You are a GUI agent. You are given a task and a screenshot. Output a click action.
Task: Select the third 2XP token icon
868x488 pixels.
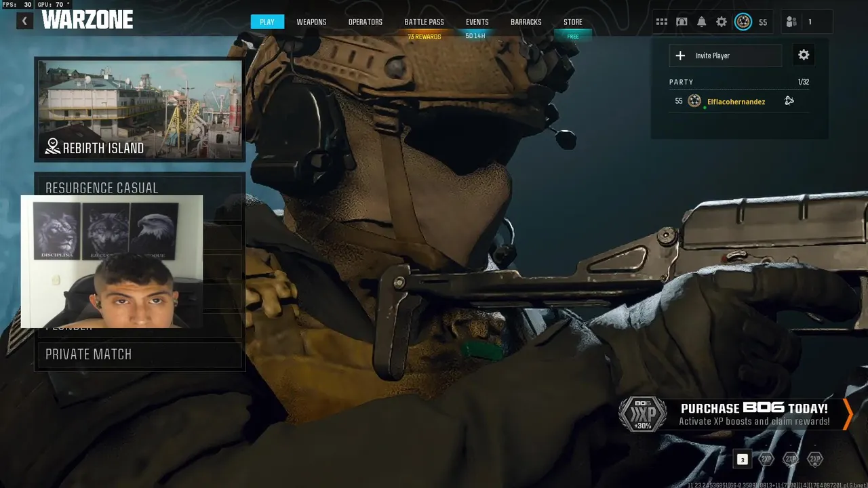click(815, 459)
